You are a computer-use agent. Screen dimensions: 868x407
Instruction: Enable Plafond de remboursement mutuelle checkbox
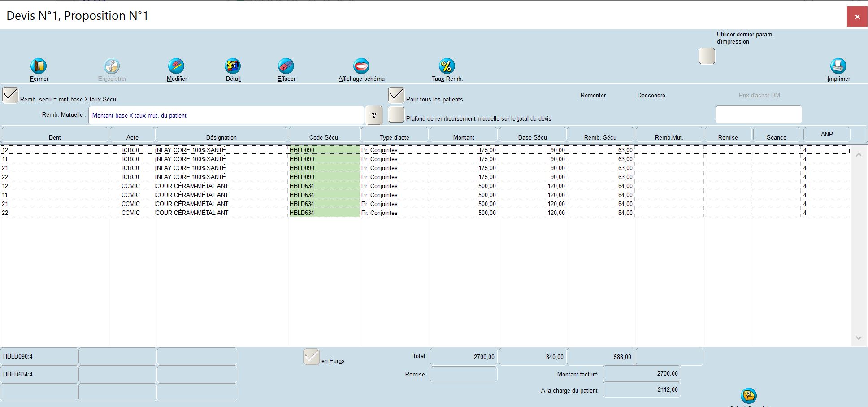pos(396,114)
